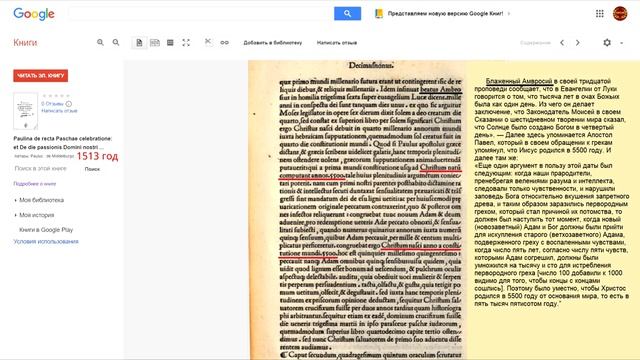640x360 pixels.
Task: Open the new Google Книги announcement
Action: pyautogui.click(x=445, y=13)
